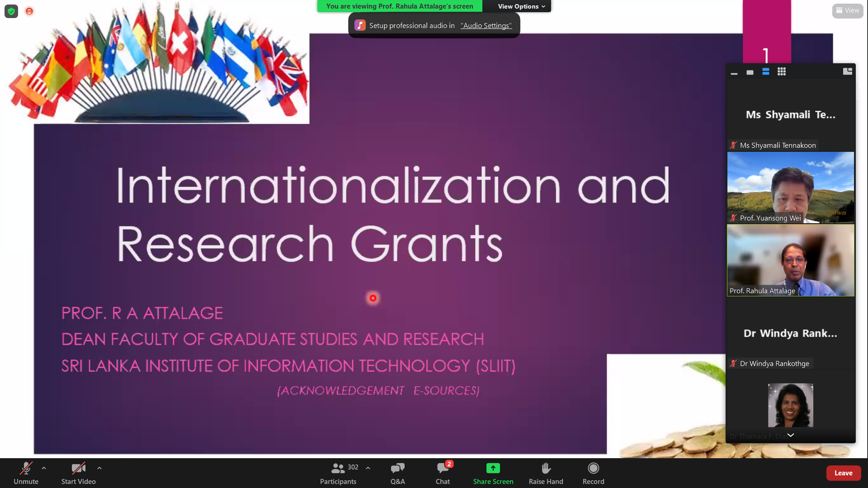
Task: Click the muted mic icon on Prof. Yuansong Wei
Action: point(733,218)
